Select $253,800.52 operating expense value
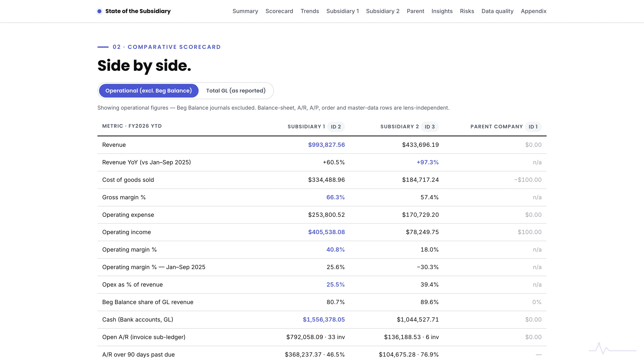This screenshot has width=644, height=362. coord(326,215)
